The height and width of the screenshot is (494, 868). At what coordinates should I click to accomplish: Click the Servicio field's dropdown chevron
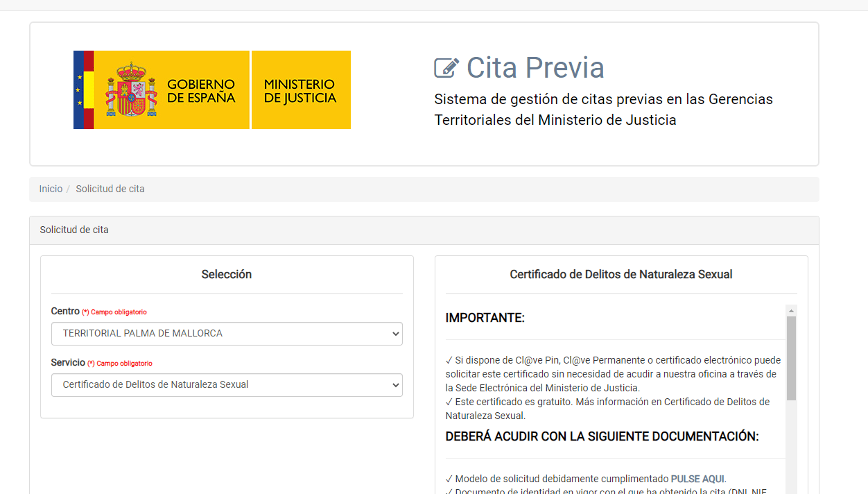click(x=394, y=385)
